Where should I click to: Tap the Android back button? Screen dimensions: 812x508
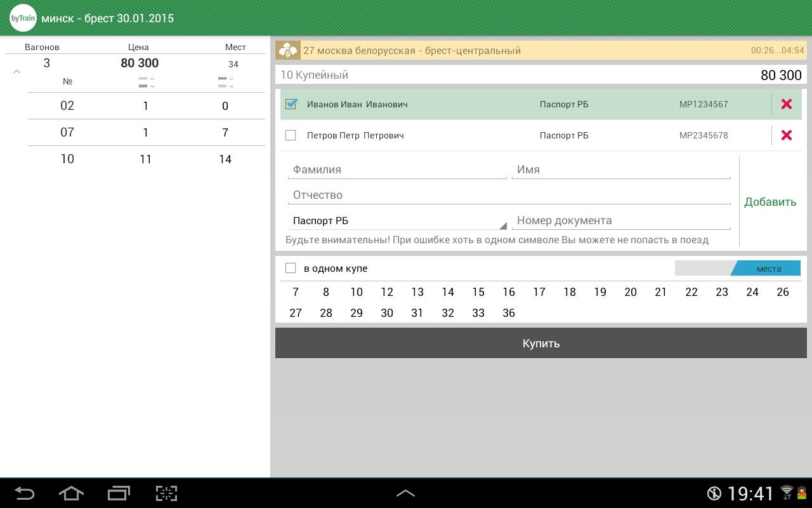pyautogui.click(x=24, y=493)
